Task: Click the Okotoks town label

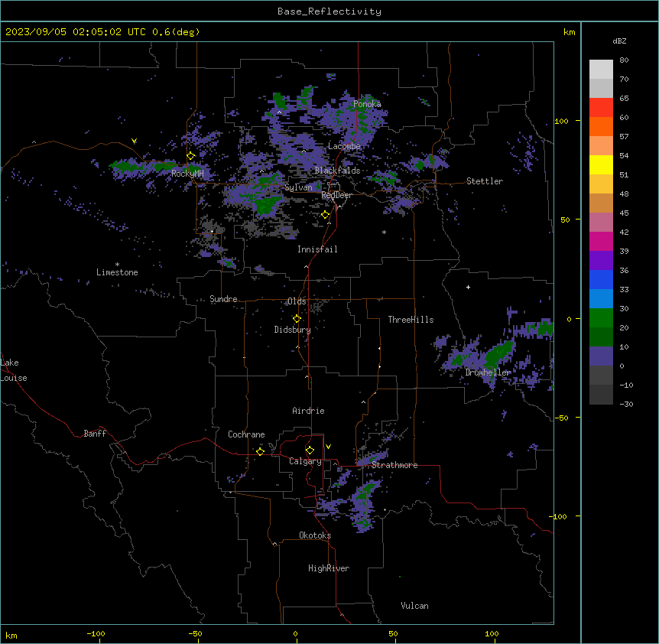Action: (315, 535)
